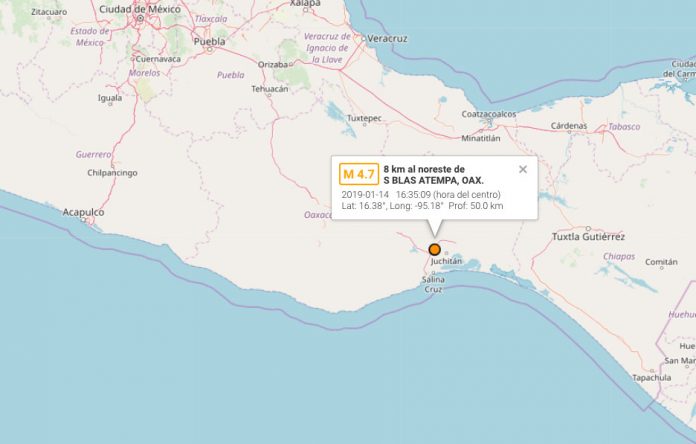Click the Juchitán map label

coord(446,261)
